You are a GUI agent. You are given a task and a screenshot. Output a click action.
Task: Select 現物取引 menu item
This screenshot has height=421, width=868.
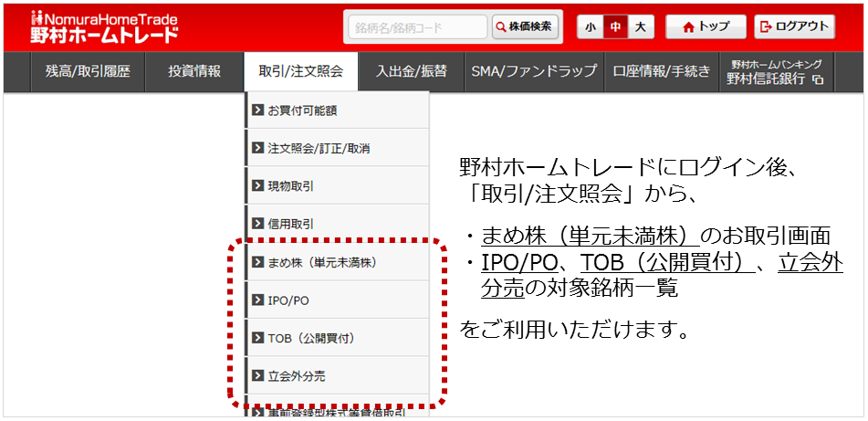coord(337,185)
